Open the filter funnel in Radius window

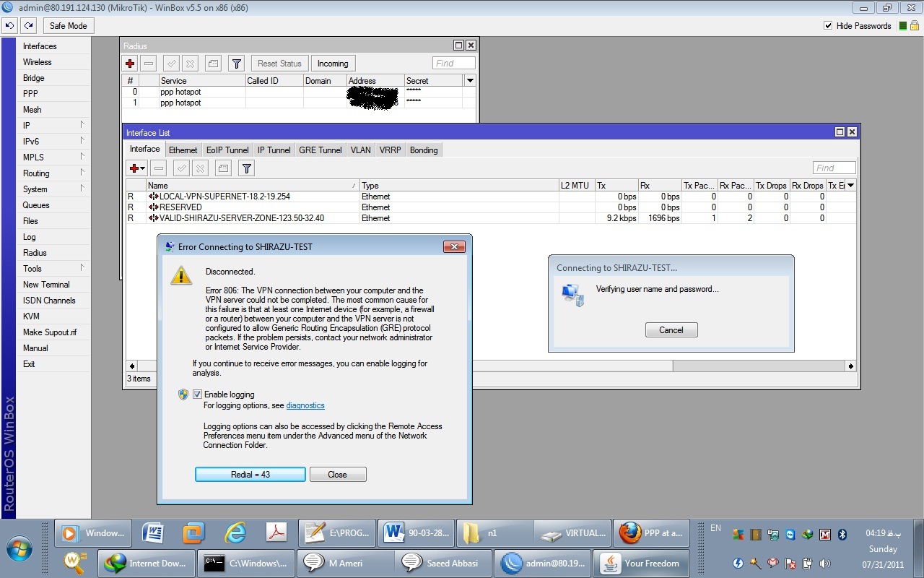point(236,64)
